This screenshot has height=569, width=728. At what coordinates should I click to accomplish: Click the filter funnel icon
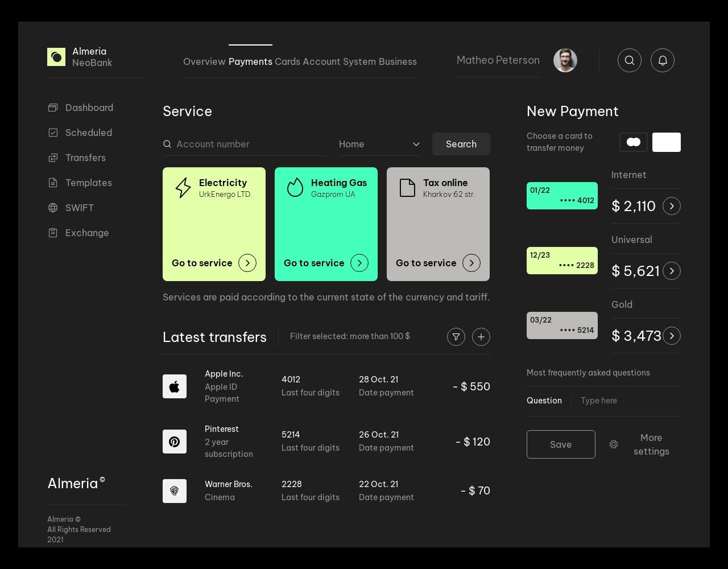[x=456, y=337]
